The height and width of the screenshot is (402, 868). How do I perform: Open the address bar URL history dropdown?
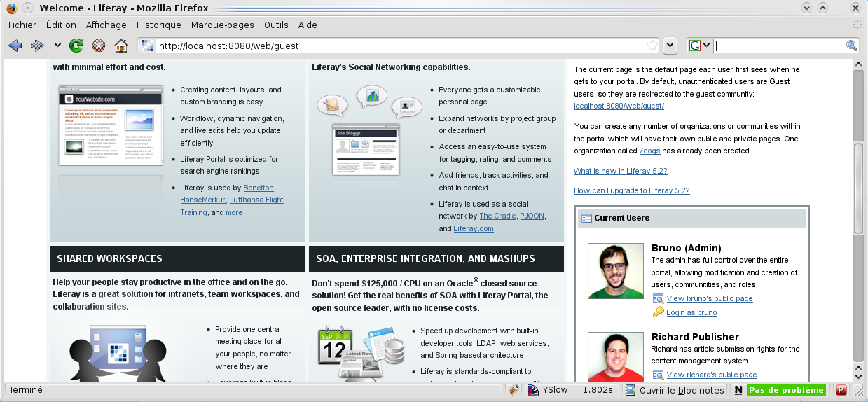coord(670,46)
